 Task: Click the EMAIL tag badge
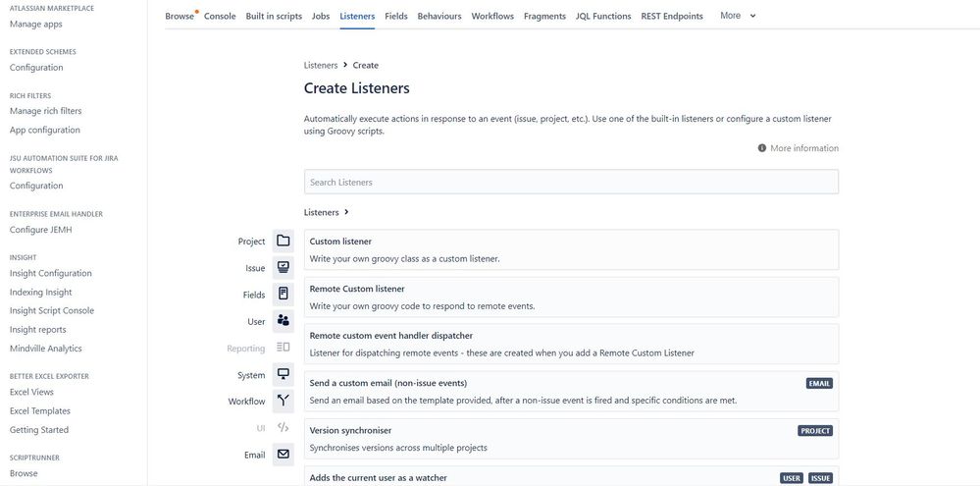[x=819, y=384]
